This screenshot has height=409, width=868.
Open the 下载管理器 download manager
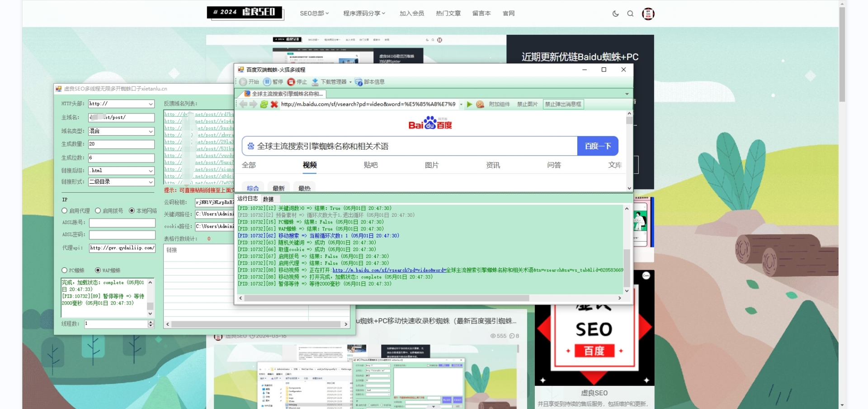click(x=329, y=82)
